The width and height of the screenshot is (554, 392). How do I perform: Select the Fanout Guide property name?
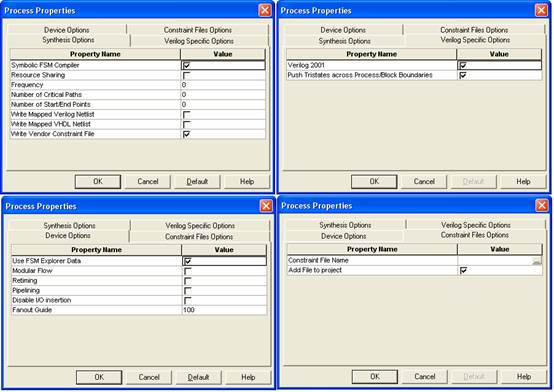pos(32,310)
